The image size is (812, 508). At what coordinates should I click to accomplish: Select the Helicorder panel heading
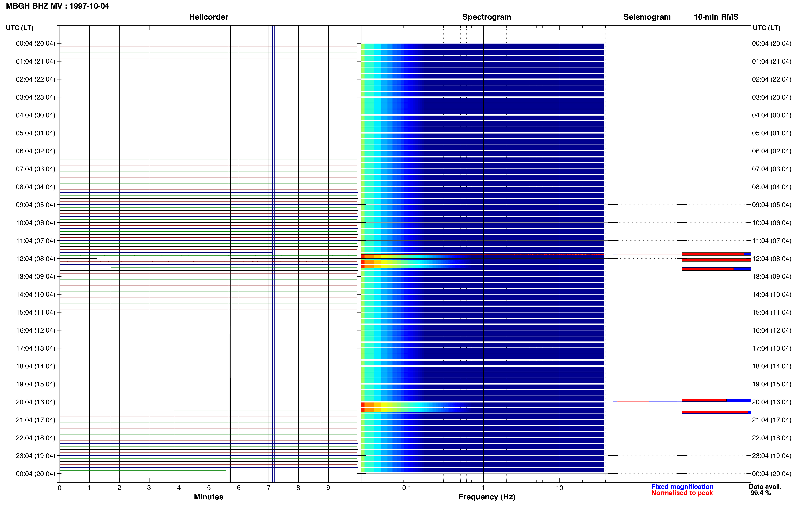point(209,17)
